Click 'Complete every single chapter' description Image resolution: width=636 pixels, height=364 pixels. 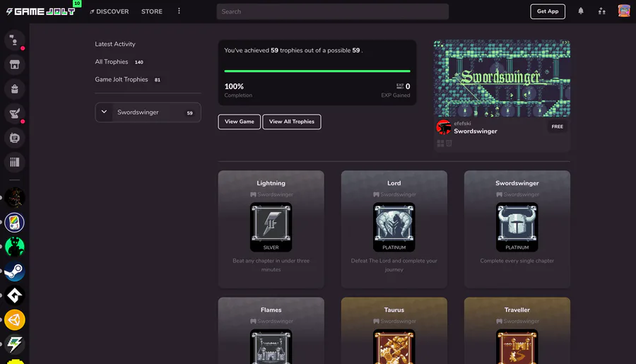[x=517, y=261]
